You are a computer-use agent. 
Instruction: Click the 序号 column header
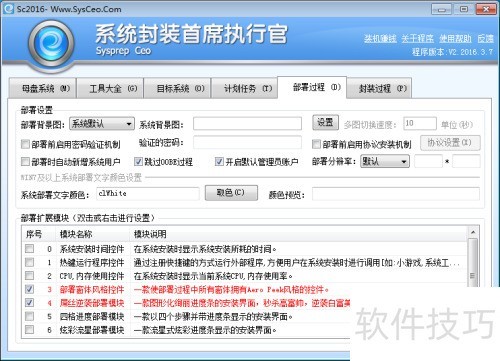[x=39, y=234]
